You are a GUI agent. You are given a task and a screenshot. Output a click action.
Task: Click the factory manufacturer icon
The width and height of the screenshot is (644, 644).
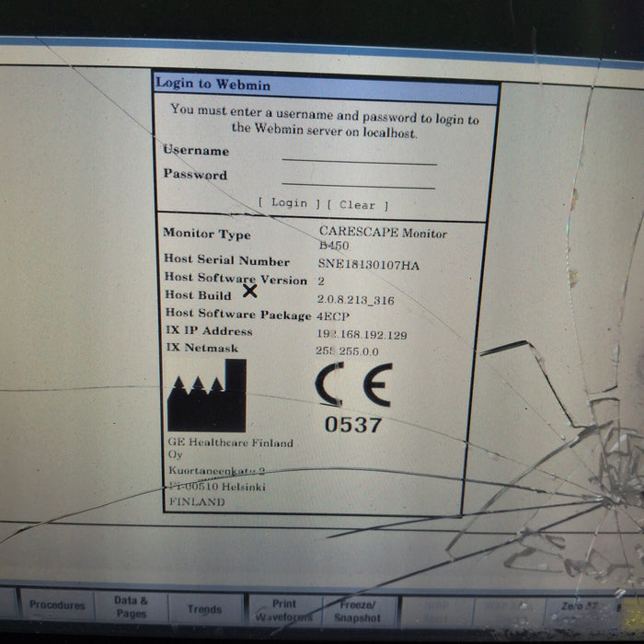[x=207, y=397]
